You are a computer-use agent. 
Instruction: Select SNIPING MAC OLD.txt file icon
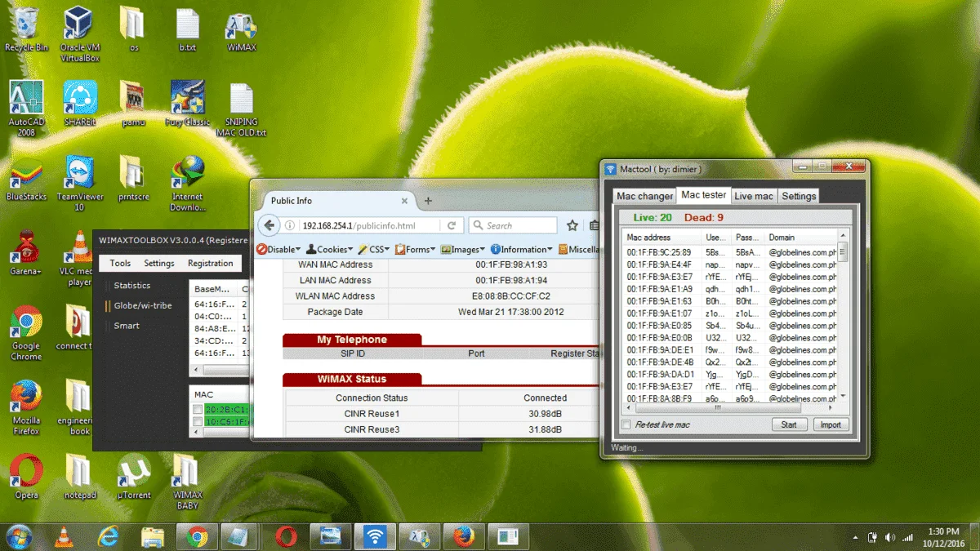241,109
